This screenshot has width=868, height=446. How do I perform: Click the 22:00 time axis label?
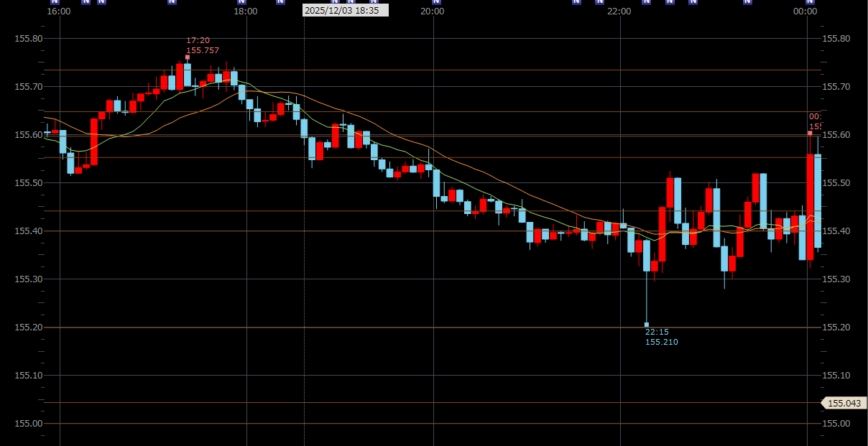pos(619,11)
